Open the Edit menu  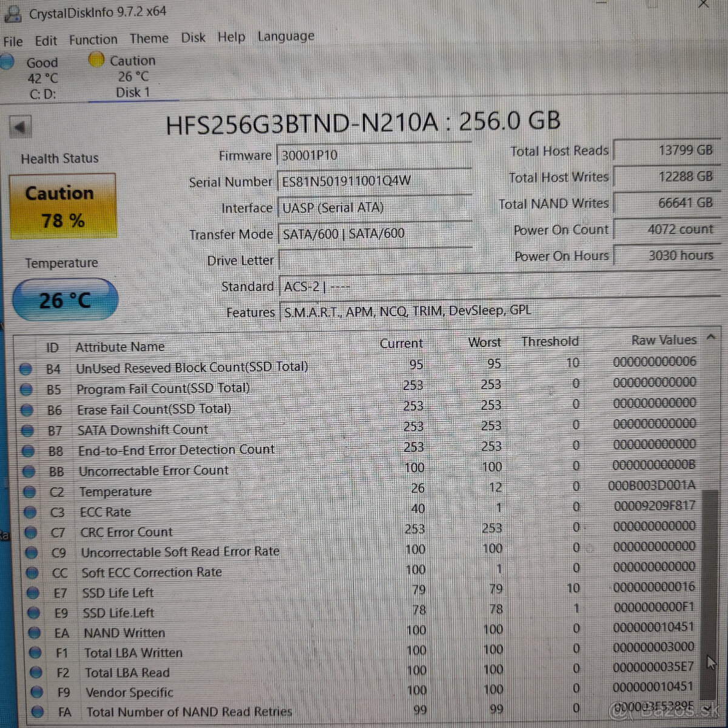(x=45, y=40)
